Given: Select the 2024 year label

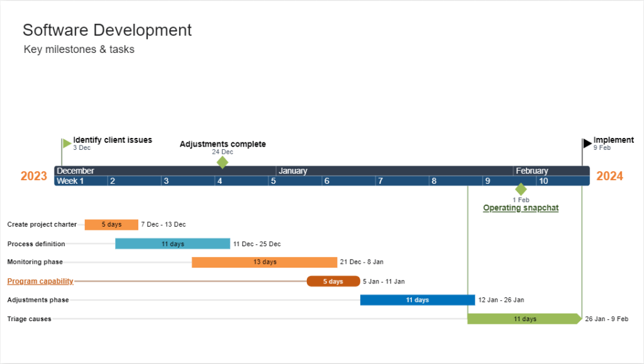Looking at the screenshot, I should (609, 176).
